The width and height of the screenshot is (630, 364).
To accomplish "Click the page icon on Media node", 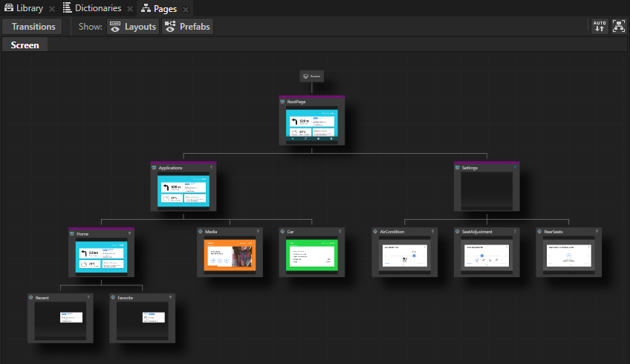I will click(201, 232).
